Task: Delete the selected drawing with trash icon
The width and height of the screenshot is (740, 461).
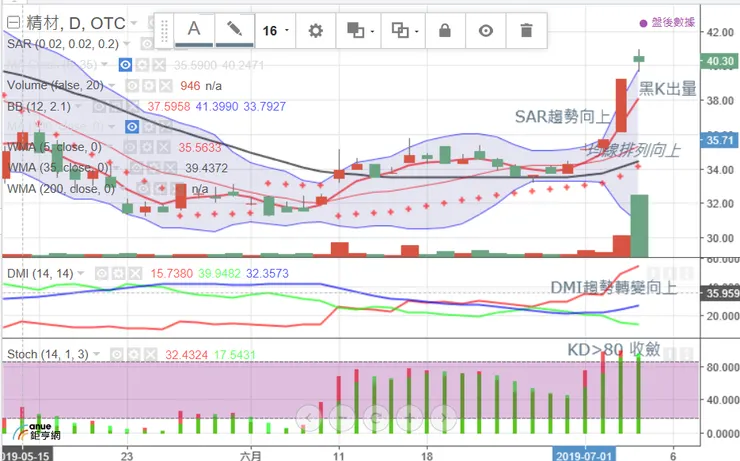Action: 526,31
